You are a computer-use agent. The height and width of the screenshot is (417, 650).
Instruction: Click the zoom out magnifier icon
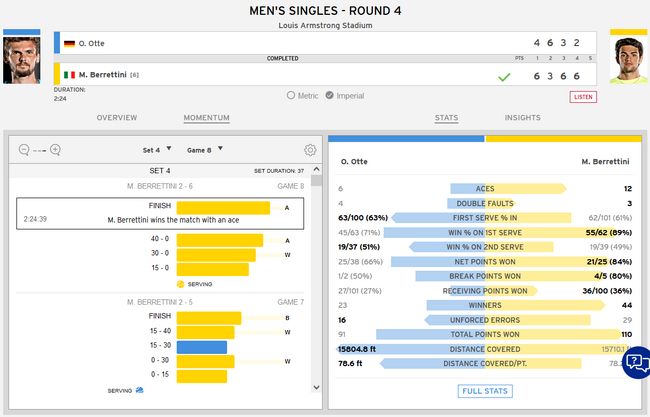(x=24, y=150)
